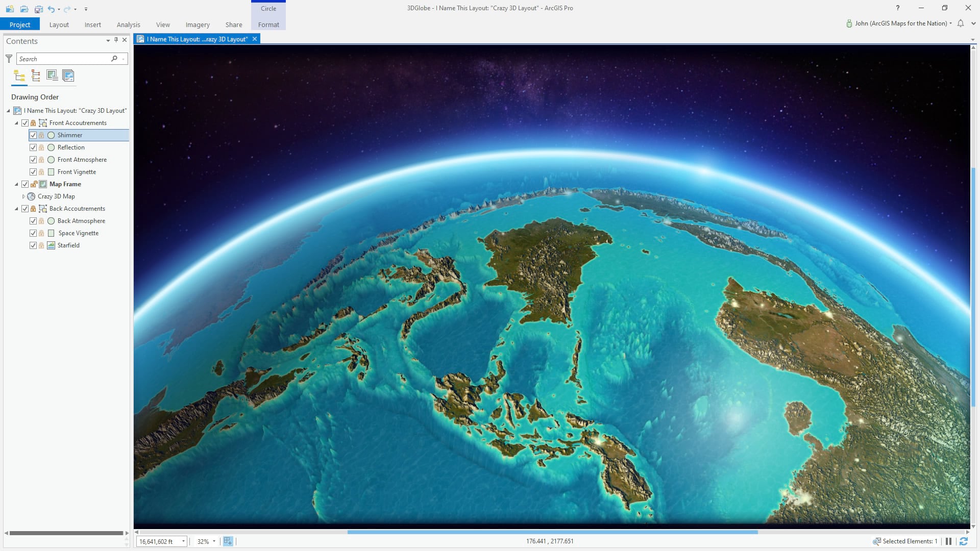Open the Imagery ribbon tab
Image resolution: width=980 pixels, height=551 pixels.
(x=198, y=24)
